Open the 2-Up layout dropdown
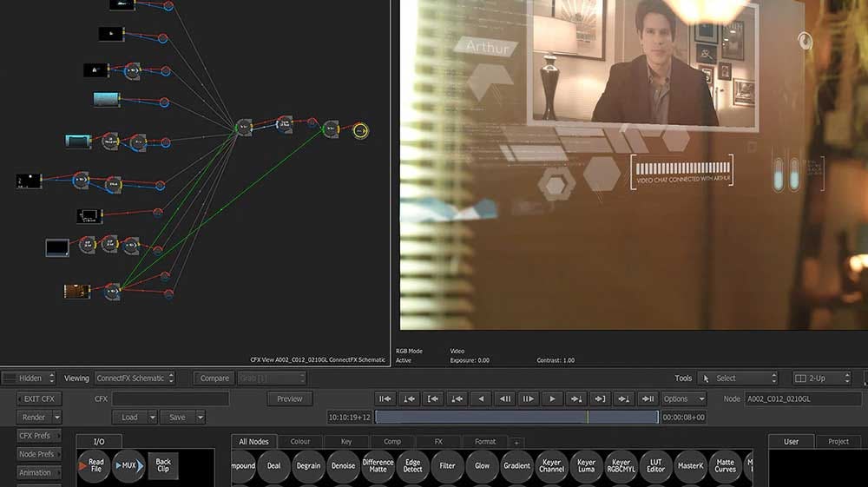Viewport: 868px width, 487px height. point(822,378)
